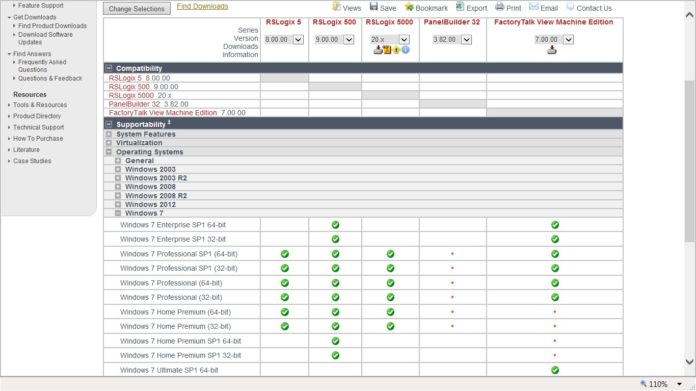
Task: Collapse the Compatibility section
Action: [109, 68]
